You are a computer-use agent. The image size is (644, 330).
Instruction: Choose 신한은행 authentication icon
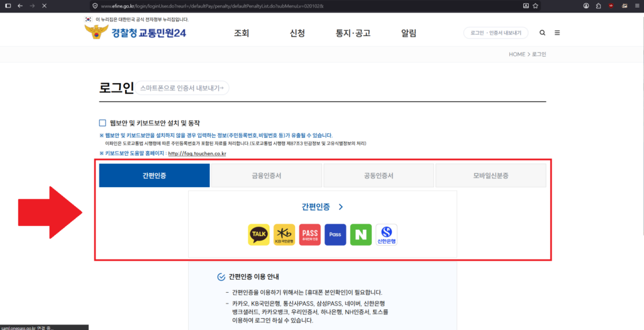pyautogui.click(x=387, y=234)
